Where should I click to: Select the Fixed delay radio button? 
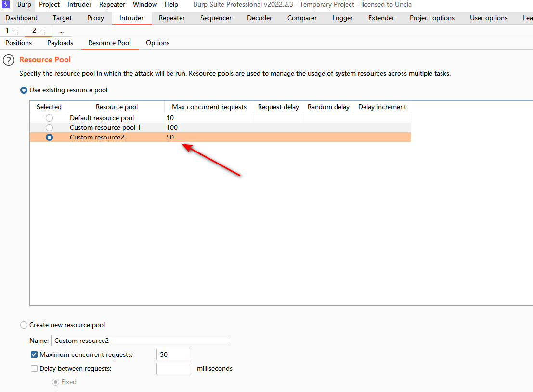(55, 382)
